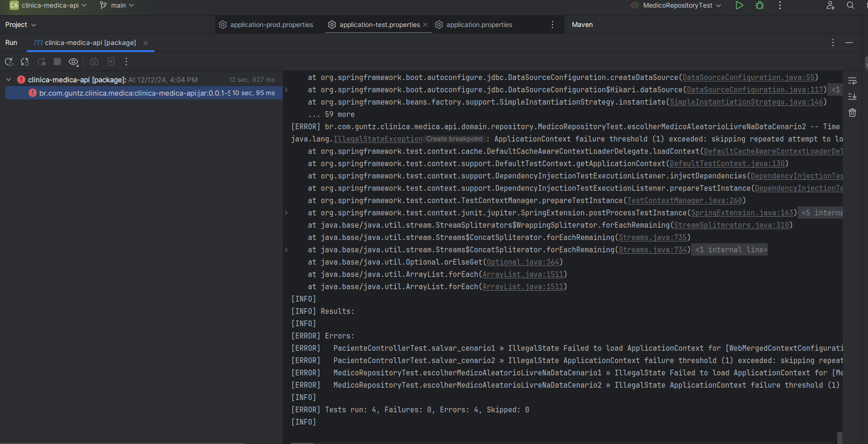This screenshot has width=868, height=444.
Task: Open editor tabs overflow options menu
Action: tap(552, 25)
